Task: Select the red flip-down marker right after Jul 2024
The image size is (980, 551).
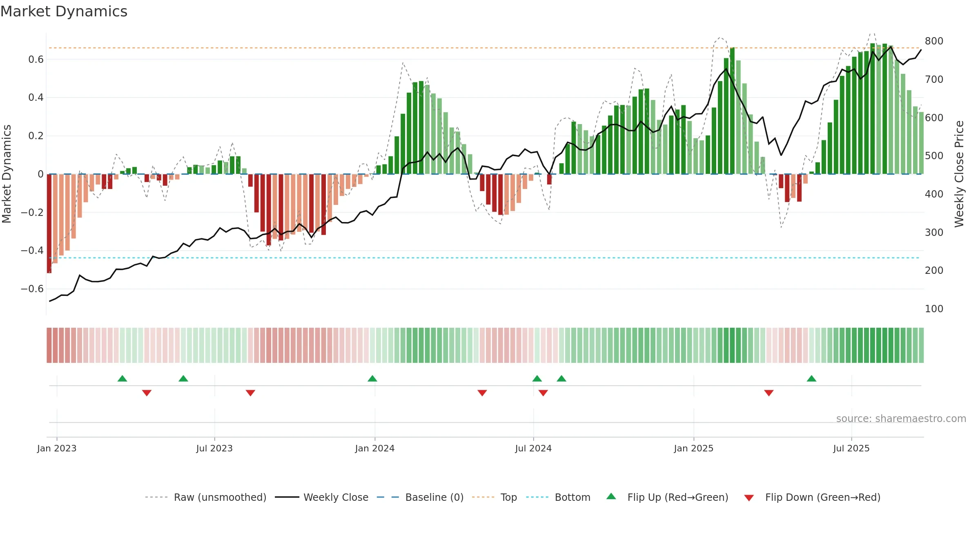Action: 543,393
